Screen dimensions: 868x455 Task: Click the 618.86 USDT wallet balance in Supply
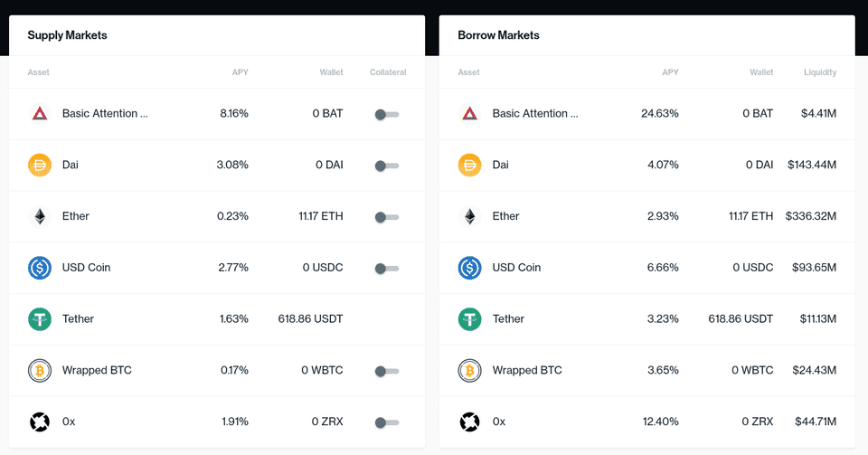pyautogui.click(x=310, y=319)
